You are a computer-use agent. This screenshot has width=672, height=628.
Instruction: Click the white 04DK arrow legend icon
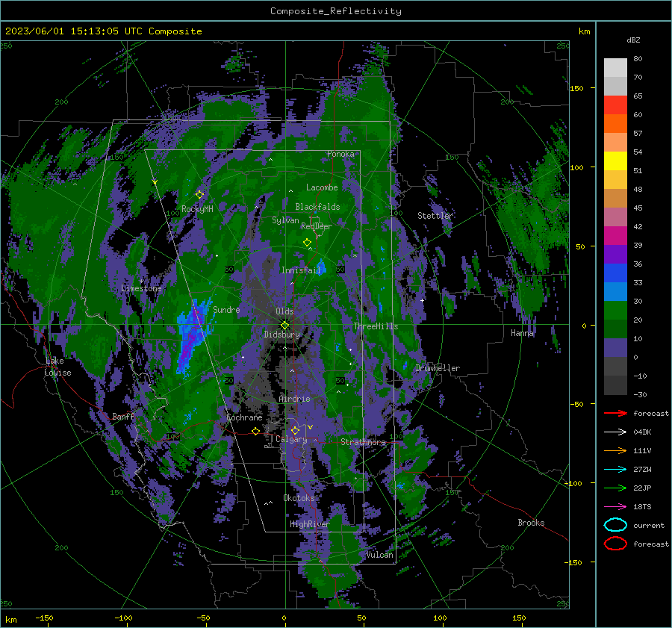tap(615, 432)
